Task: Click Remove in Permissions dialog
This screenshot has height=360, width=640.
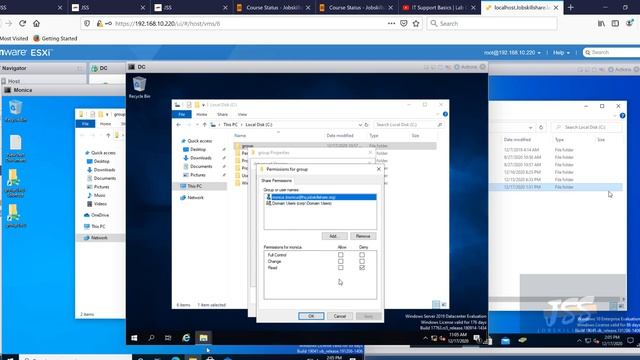Action: [x=363, y=236]
